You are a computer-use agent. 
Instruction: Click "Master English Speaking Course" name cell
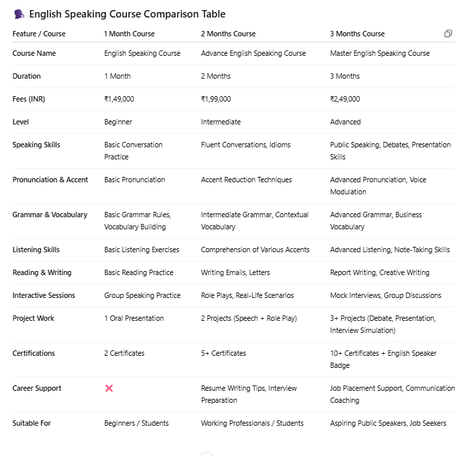tap(379, 53)
